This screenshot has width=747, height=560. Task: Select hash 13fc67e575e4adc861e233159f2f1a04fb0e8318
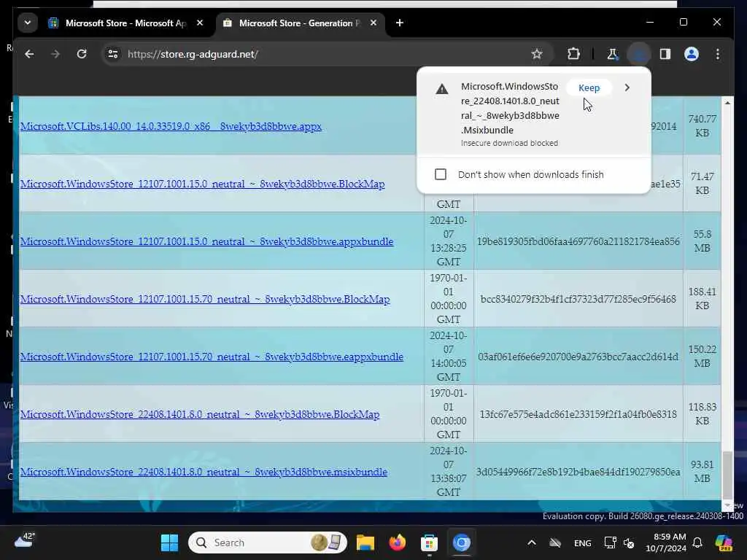click(578, 414)
